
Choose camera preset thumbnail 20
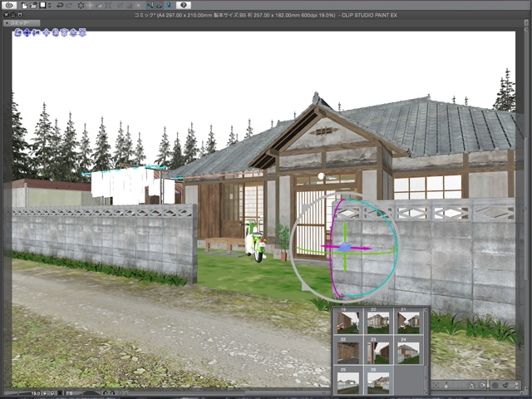[378, 321]
